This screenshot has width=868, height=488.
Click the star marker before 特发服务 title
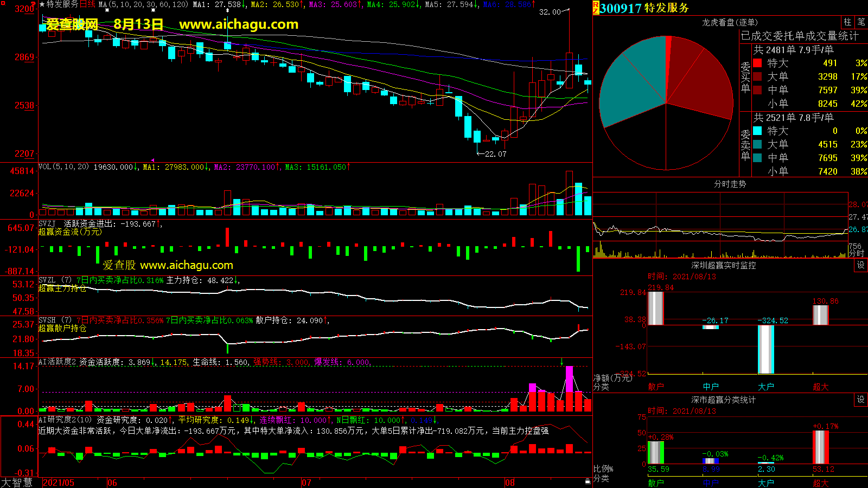(x=42, y=4)
